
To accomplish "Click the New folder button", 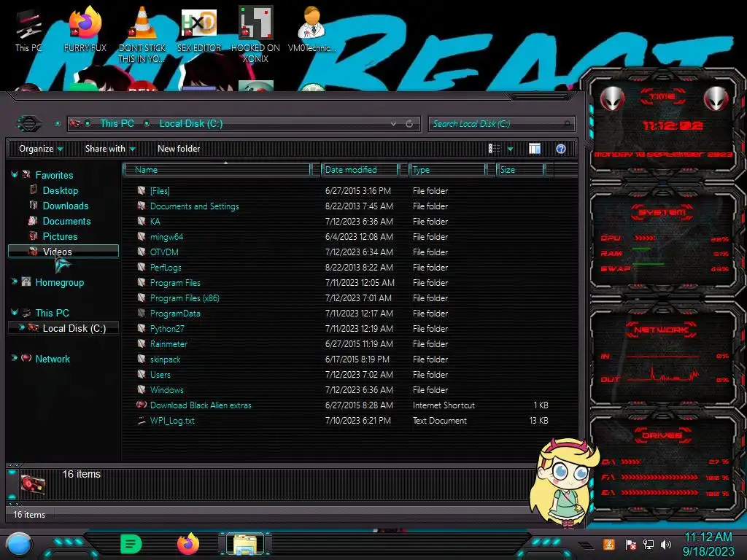I will click(179, 149).
